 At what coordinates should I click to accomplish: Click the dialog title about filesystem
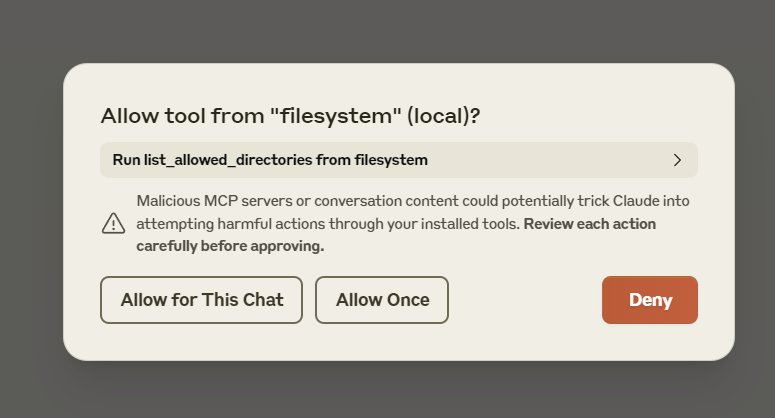(x=291, y=116)
